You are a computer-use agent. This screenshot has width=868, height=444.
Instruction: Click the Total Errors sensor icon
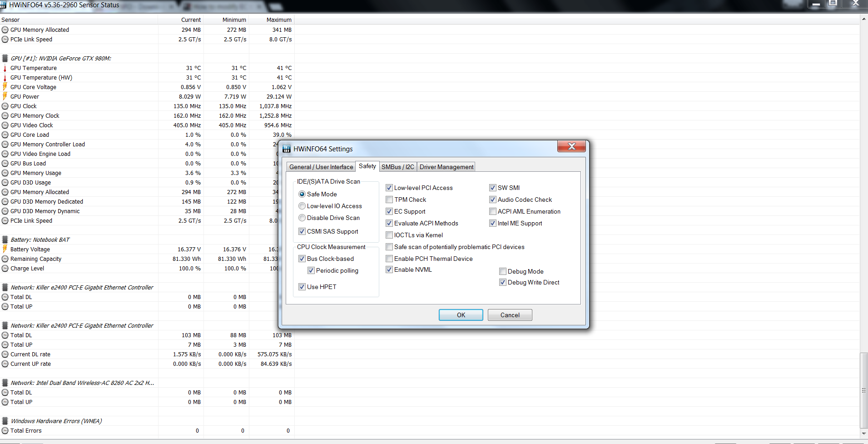(5, 431)
